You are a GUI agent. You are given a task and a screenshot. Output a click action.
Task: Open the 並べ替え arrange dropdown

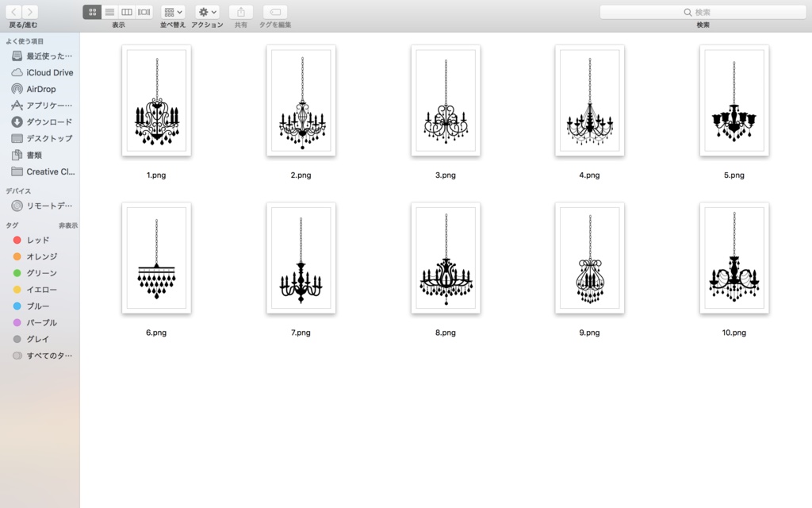[173, 12]
